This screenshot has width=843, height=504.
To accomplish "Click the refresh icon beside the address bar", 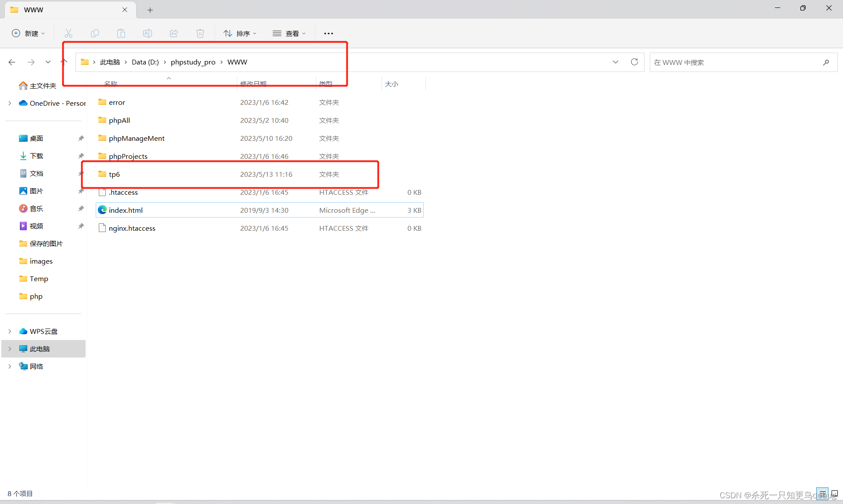I will [634, 62].
